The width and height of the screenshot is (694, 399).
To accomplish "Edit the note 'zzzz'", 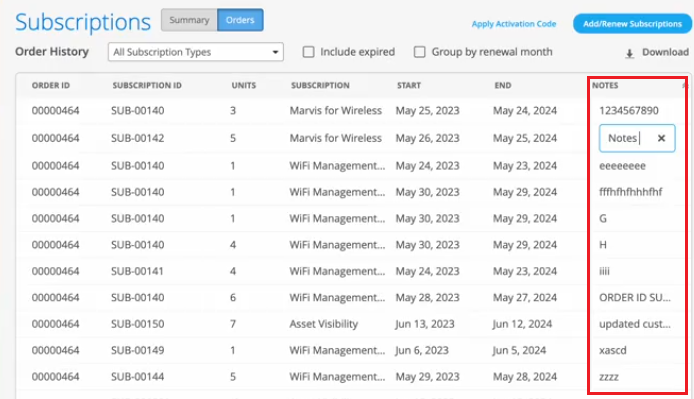I will tap(609, 377).
